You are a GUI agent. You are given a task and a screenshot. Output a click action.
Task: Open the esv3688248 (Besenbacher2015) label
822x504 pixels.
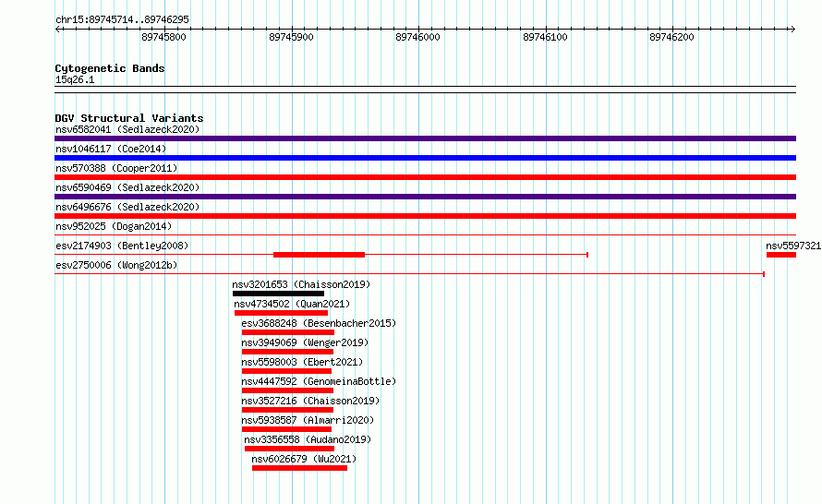pos(319,323)
